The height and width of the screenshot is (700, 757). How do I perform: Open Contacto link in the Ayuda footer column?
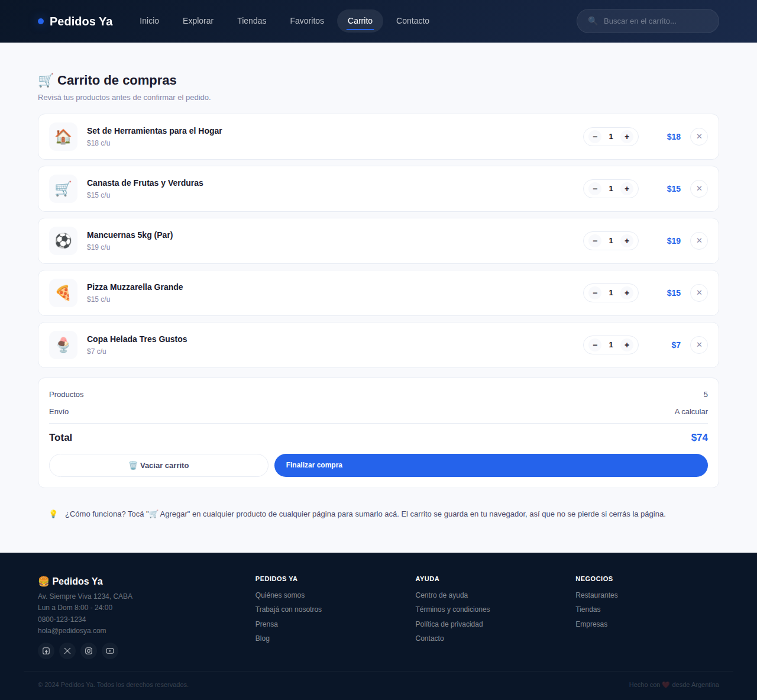(x=430, y=638)
